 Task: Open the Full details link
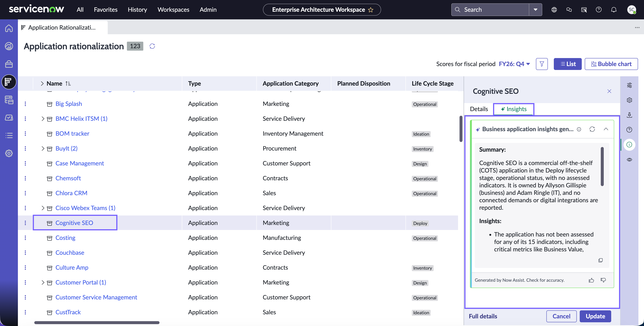(483, 316)
